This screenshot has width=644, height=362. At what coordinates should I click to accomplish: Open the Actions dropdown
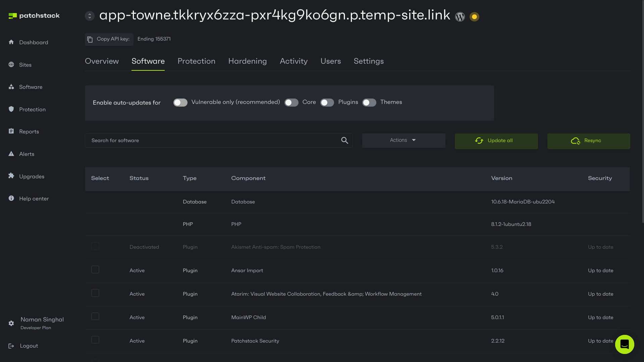click(x=404, y=140)
